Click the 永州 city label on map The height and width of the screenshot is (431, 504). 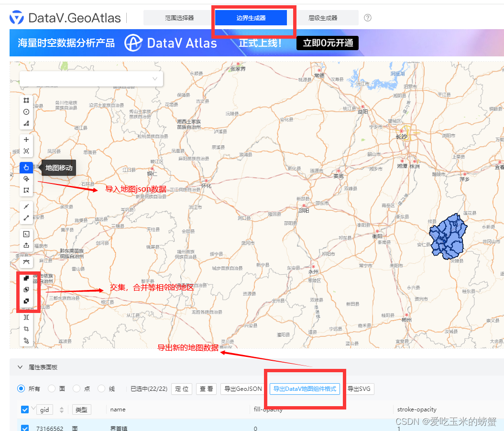coord(313,272)
